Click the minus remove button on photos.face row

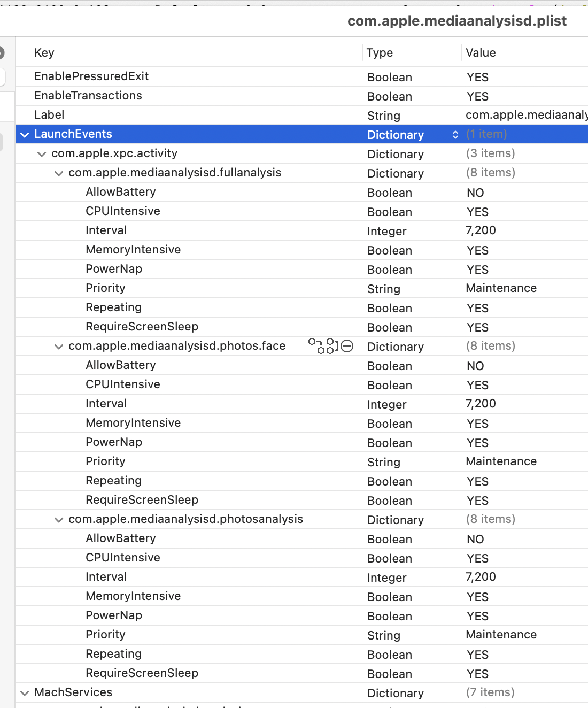coord(347,346)
